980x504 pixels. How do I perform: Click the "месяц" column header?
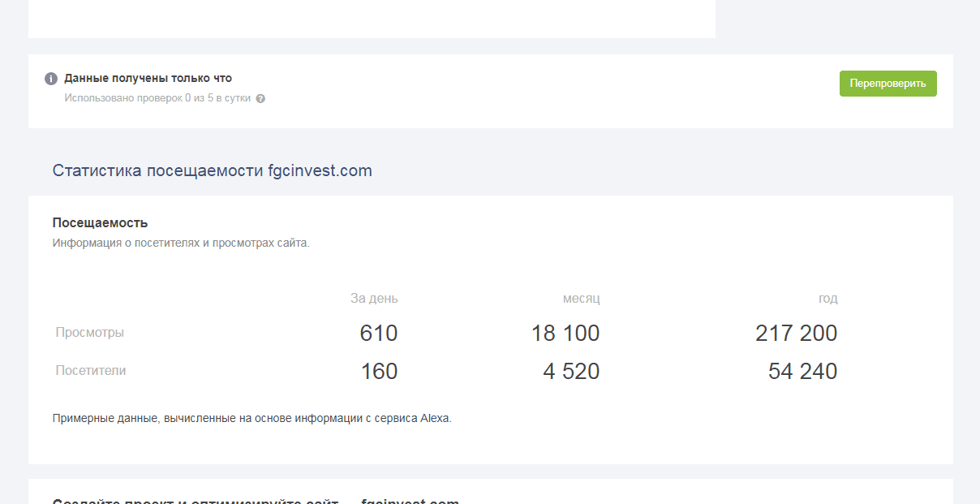(581, 299)
